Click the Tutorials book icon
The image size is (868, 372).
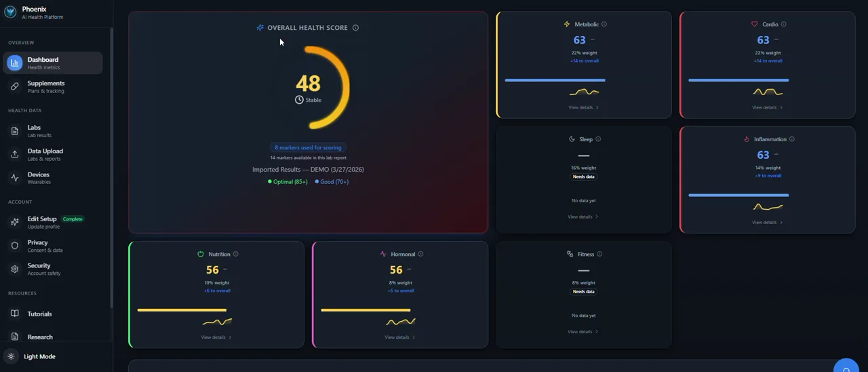pyautogui.click(x=14, y=314)
